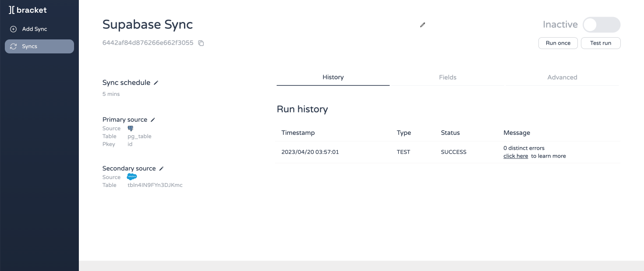Click the bracket logo in sidebar
Image resolution: width=644 pixels, height=271 pixels.
pyautogui.click(x=28, y=10)
